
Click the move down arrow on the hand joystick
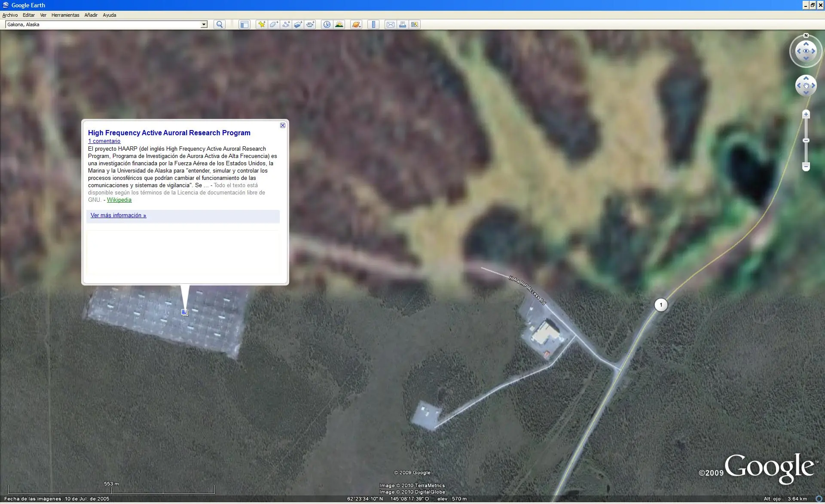coord(806,93)
